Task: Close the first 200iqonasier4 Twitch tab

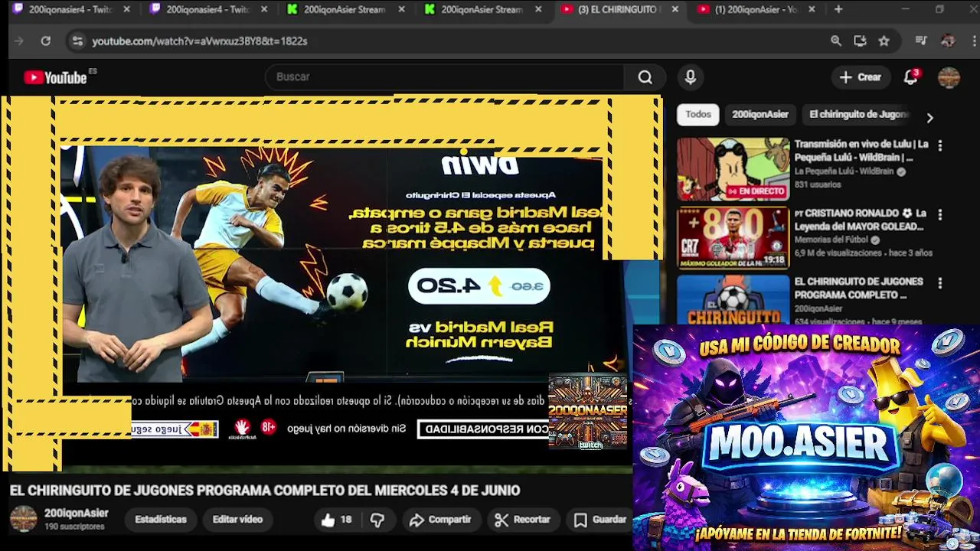Action: [126, 9]
